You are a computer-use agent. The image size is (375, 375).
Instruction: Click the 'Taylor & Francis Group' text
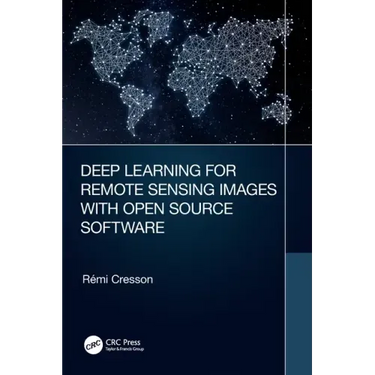[124, 349]
